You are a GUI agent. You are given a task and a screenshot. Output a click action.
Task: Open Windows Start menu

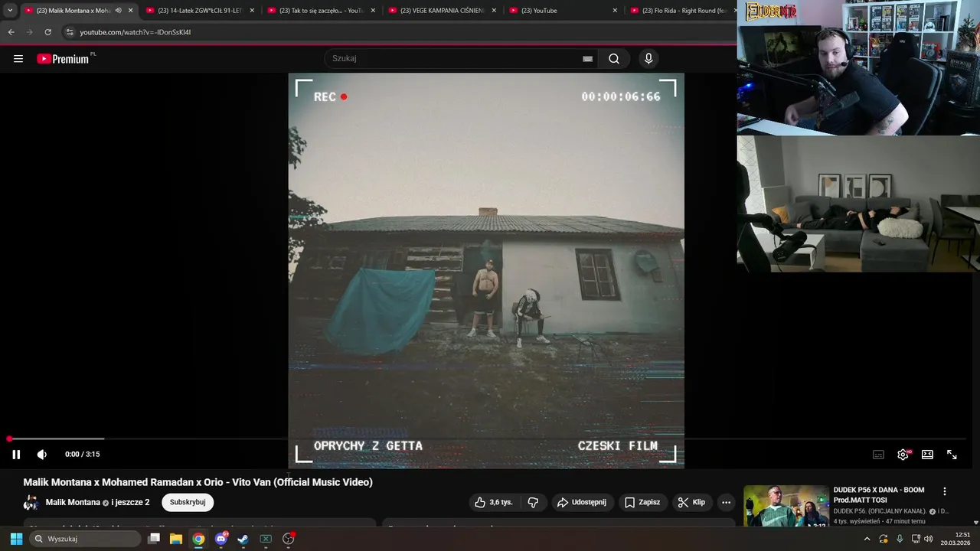pos(16,539)
